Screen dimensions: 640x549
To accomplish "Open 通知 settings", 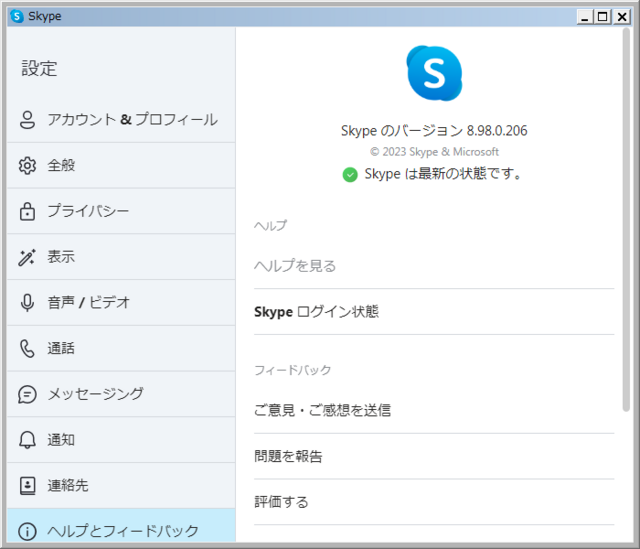I will [121, 440].
